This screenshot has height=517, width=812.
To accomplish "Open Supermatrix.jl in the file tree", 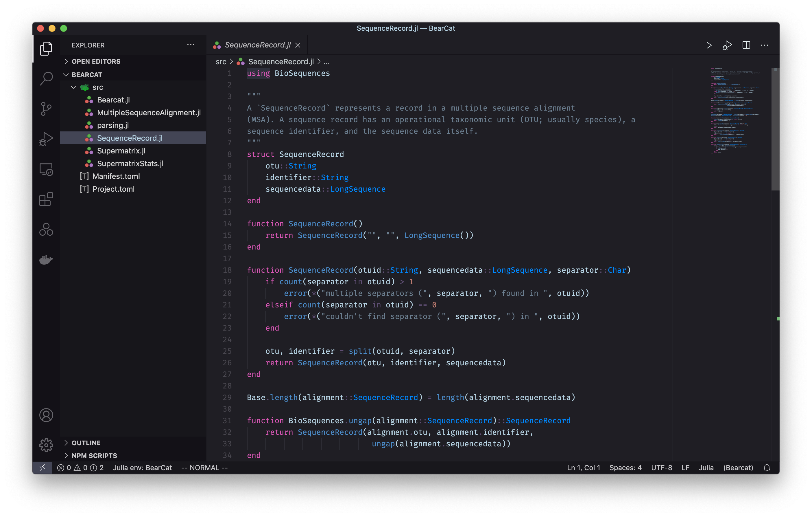I will click(121, 151).
